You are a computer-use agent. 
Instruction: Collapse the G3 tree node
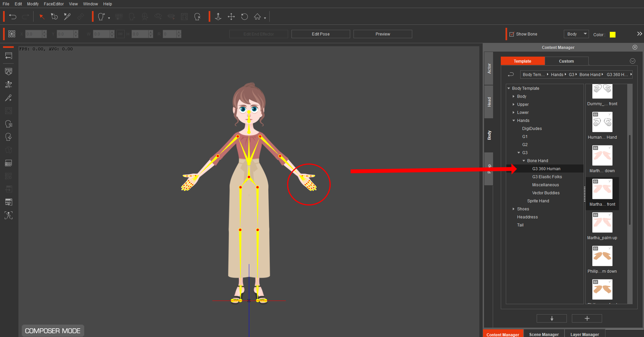519,153
